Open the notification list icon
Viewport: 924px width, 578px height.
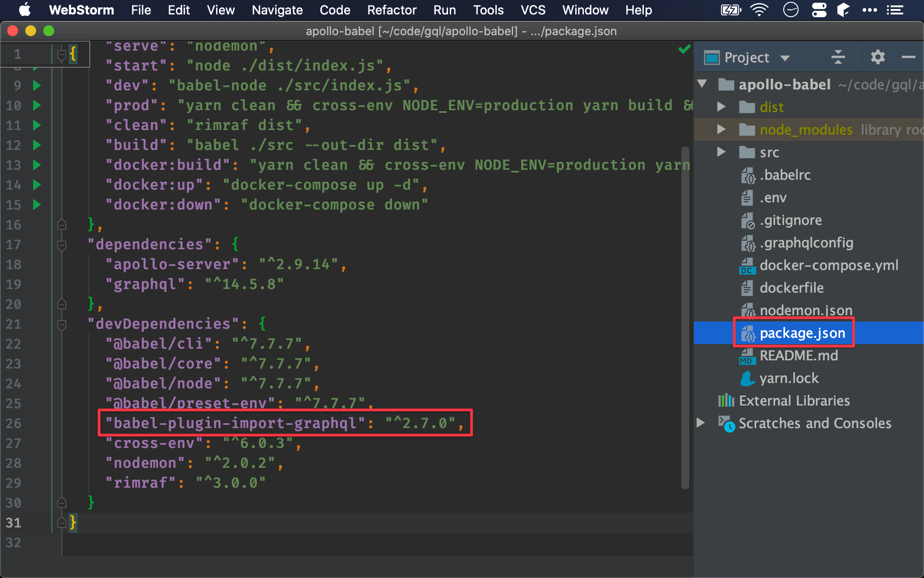point(895,9)
